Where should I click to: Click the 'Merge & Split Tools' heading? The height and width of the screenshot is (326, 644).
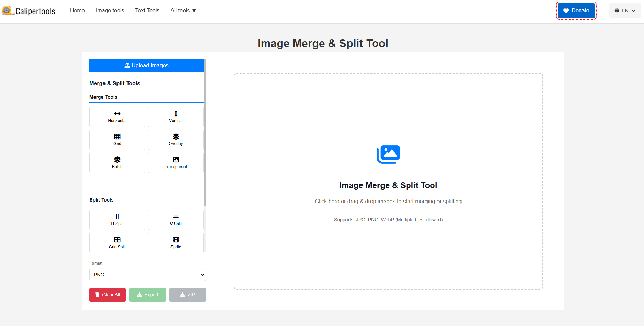[115, 83]
